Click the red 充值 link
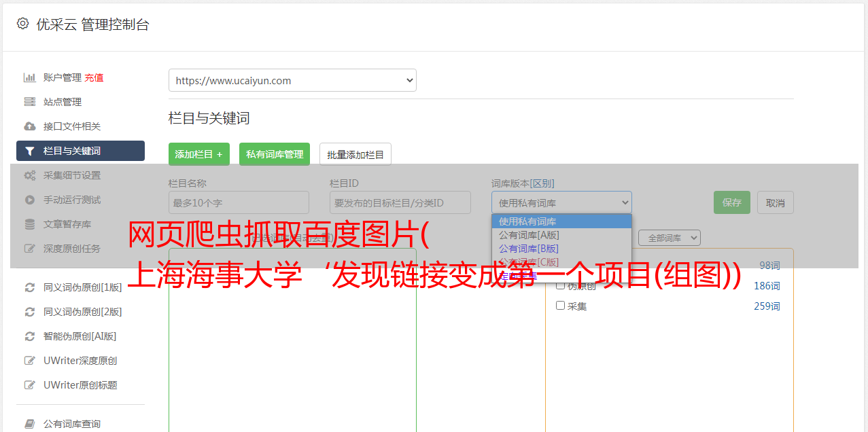The width and height of the screenshot is (868, 432). point(94,77)
